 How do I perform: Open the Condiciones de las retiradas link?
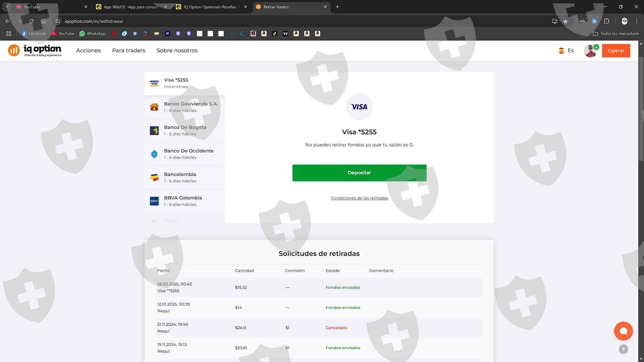[x=359, y=198]
